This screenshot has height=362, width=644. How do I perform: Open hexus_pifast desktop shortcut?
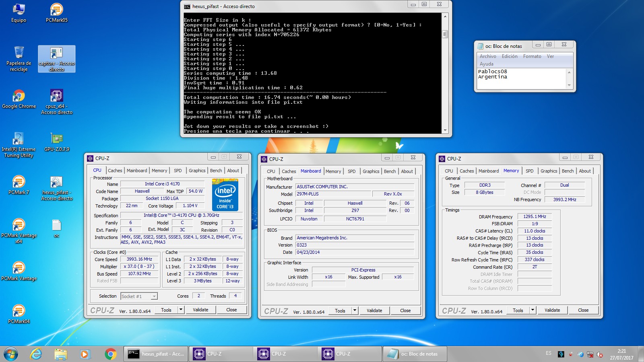point(56,188)
